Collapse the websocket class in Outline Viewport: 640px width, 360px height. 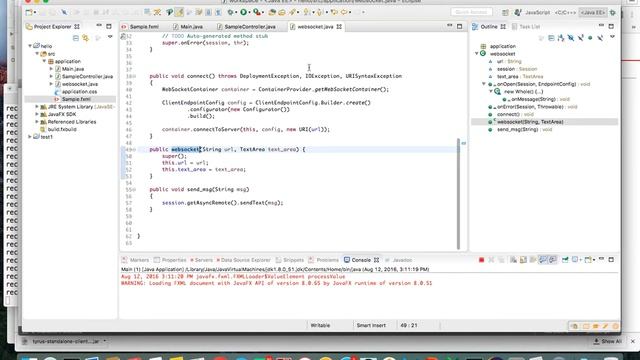(477, 53)
